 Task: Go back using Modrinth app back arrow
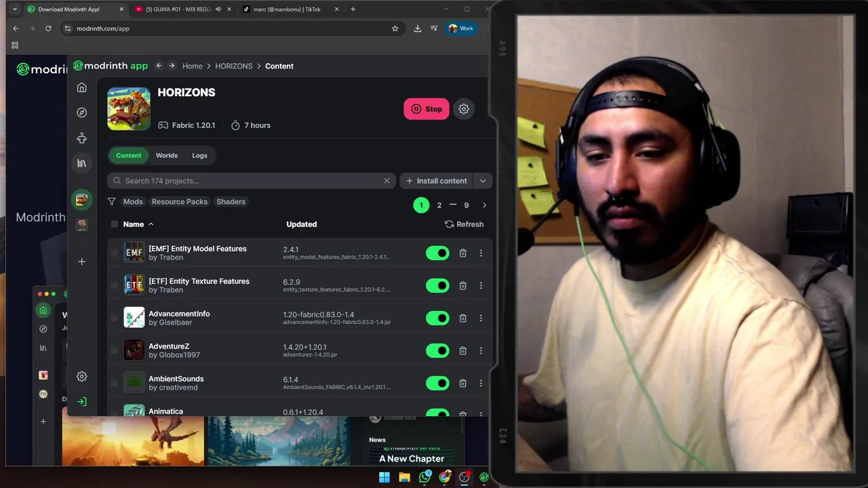click(159, 66)
